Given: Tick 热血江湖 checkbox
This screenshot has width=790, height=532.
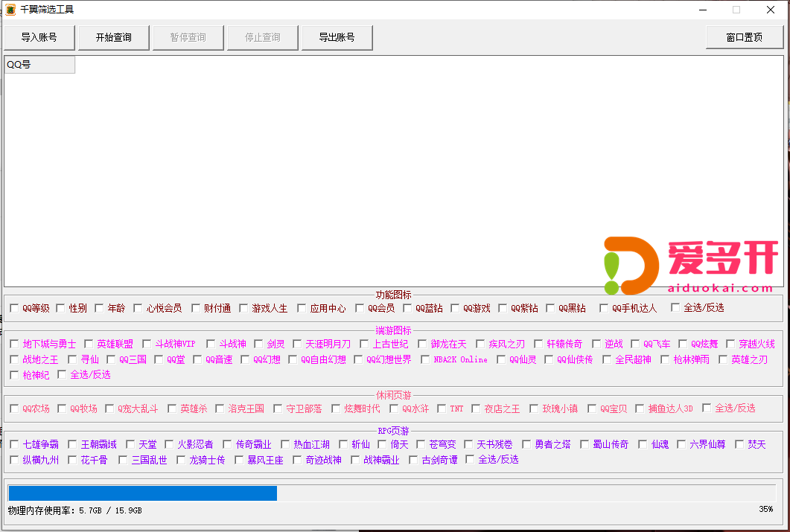Looking at the screenshot, I should coord(286,444).
